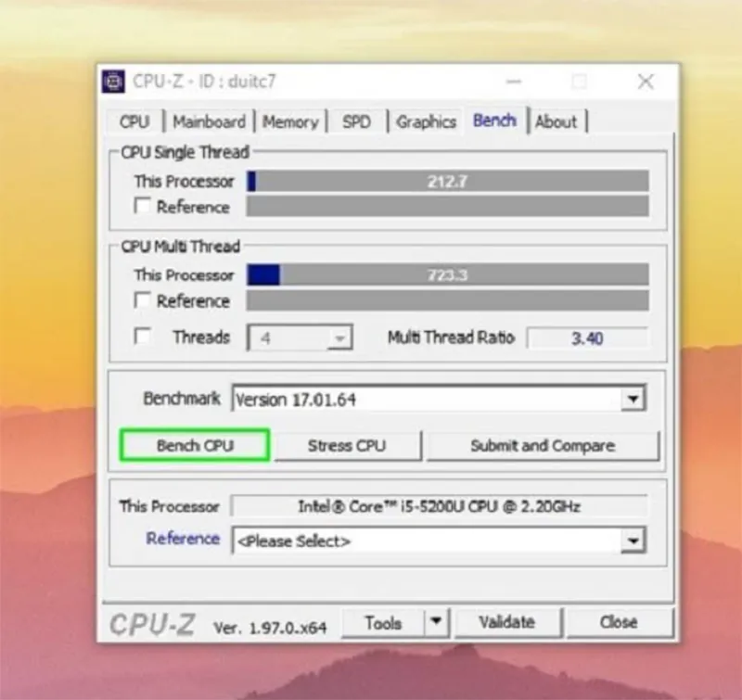Screen dimensions: 742x700
Task: Click the Intel Core i5-5200U processor field
Action: (x=439, y=506)
